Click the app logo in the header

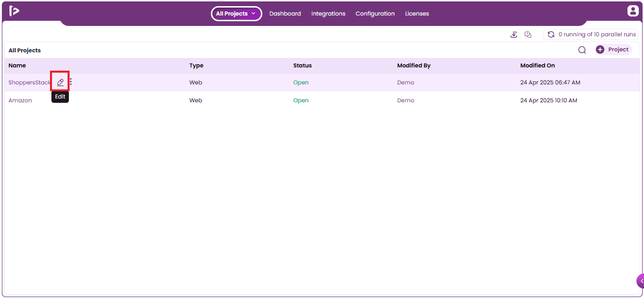click(x=14, y=11)
